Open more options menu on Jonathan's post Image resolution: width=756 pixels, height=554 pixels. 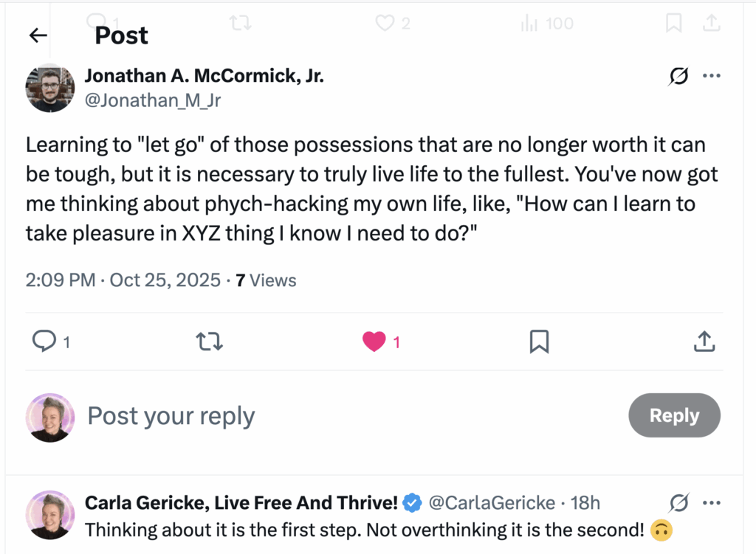pos(711,76)
